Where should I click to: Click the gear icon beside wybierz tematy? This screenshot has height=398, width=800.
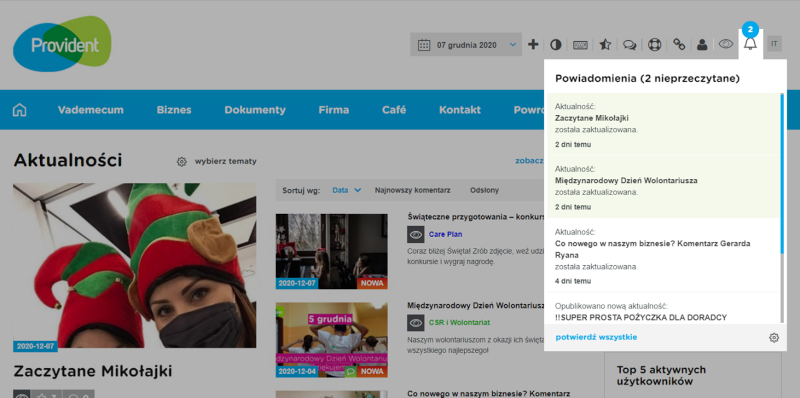(x=182, y=161)
